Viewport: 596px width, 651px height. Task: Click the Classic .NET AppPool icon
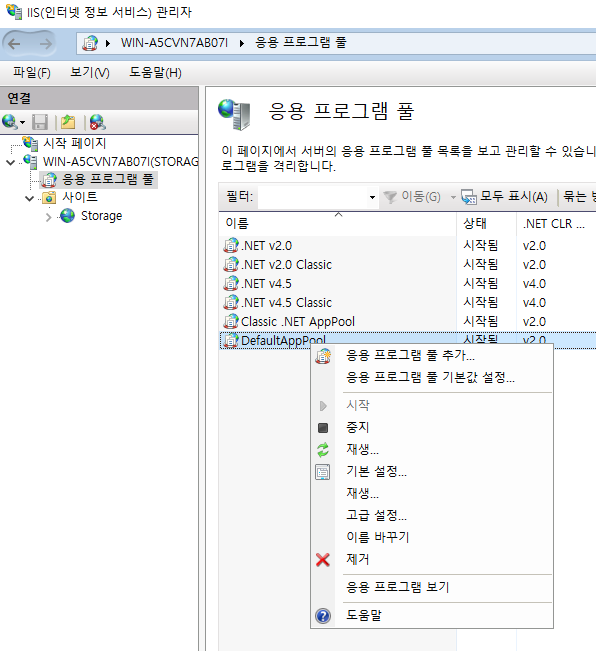(x=231, y=321)
